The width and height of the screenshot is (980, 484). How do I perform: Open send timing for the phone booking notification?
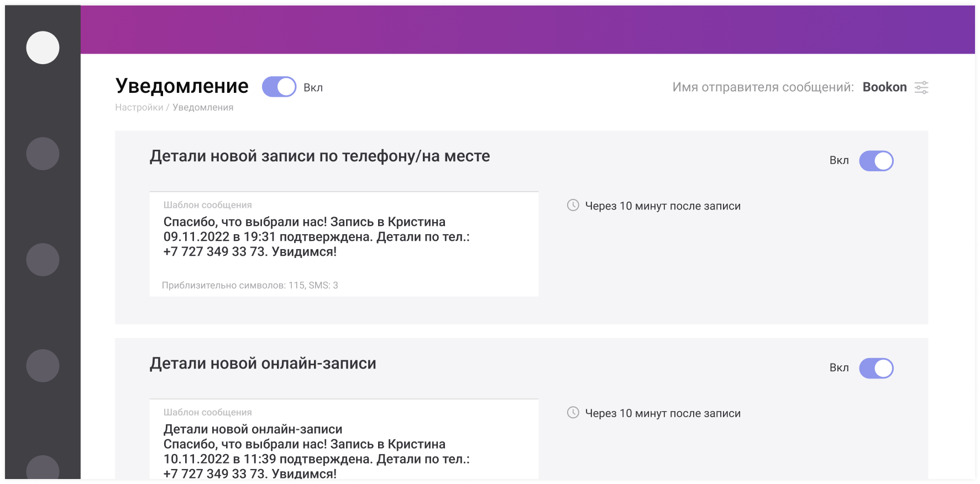point(662,206)
